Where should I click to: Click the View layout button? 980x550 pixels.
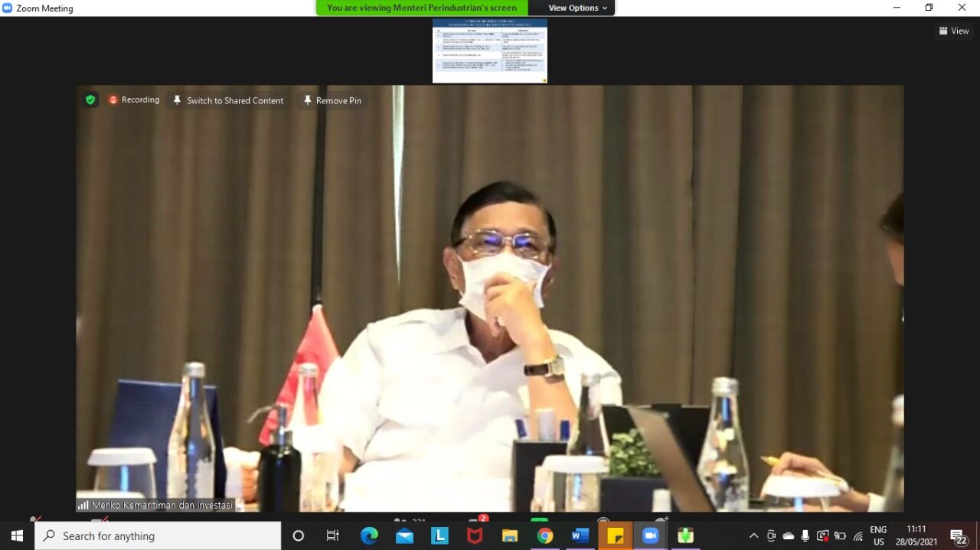click(x=954, y=31)
